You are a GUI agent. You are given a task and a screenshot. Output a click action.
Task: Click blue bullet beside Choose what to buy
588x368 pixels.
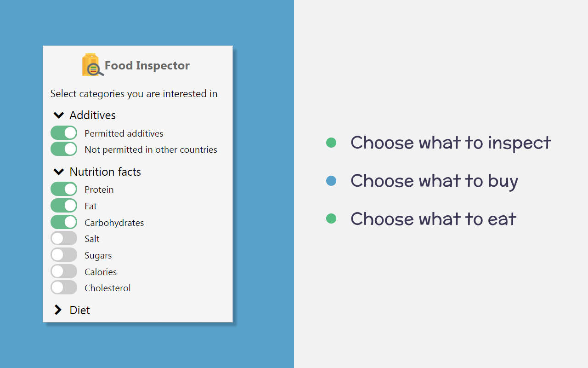331,181
